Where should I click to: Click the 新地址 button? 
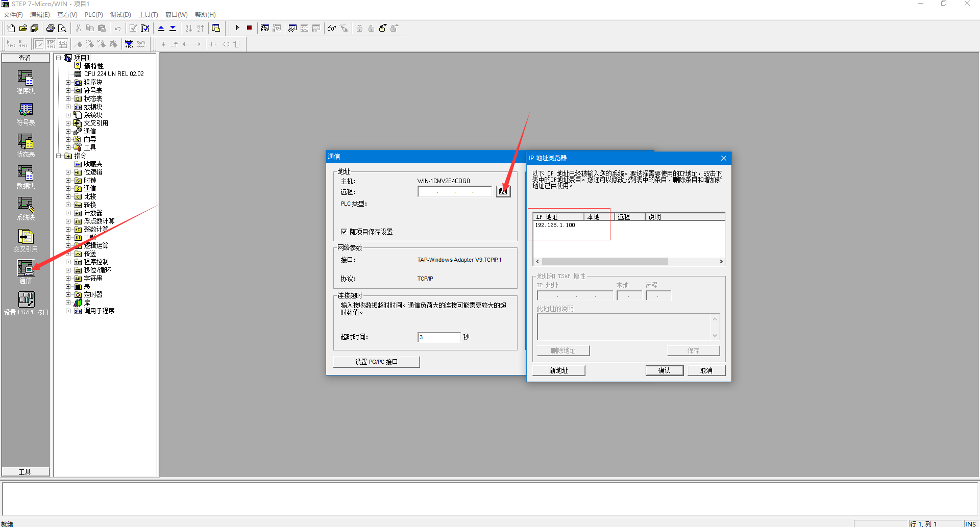(558, 370)
